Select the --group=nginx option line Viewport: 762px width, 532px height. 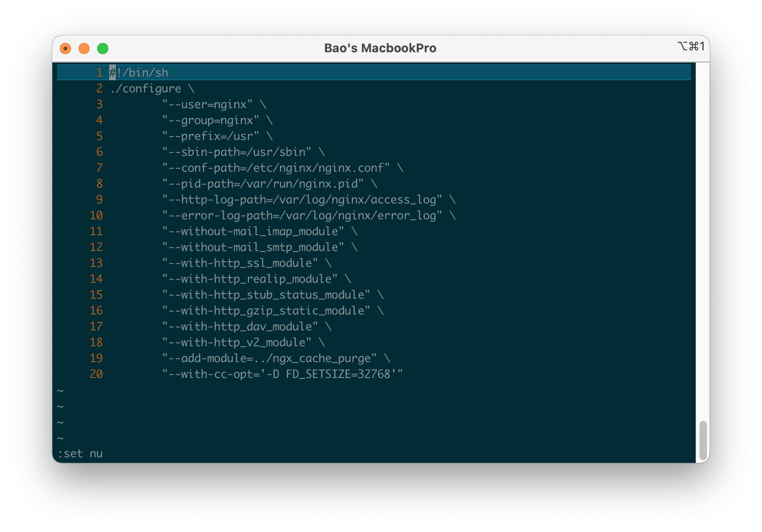(x=211, y=120)
